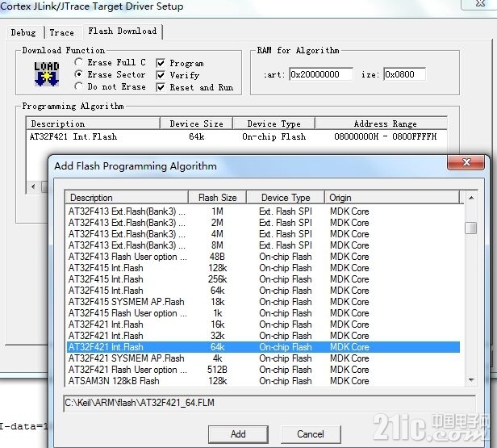Select AT32F415 Int.Flash 64k row
The width and height of the screenshot is (497, 448).
(x=263, y=291)
